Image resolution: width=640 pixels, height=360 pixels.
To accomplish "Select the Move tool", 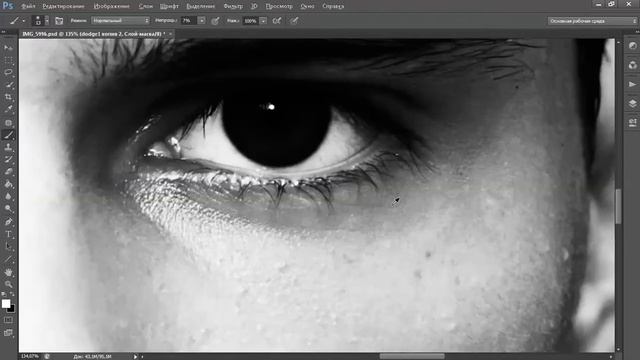I will pos(8,48).
